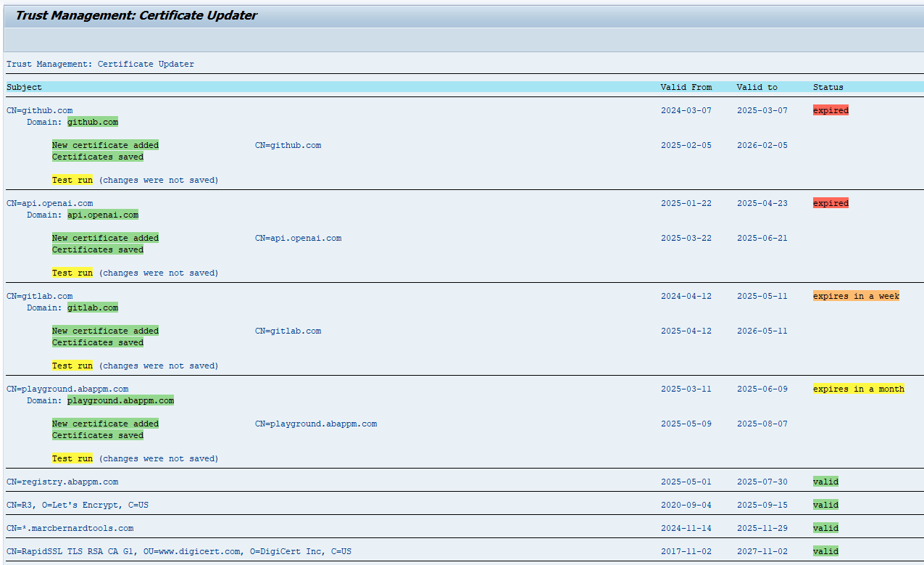Click New certificate added under api.openai.com

105,238
